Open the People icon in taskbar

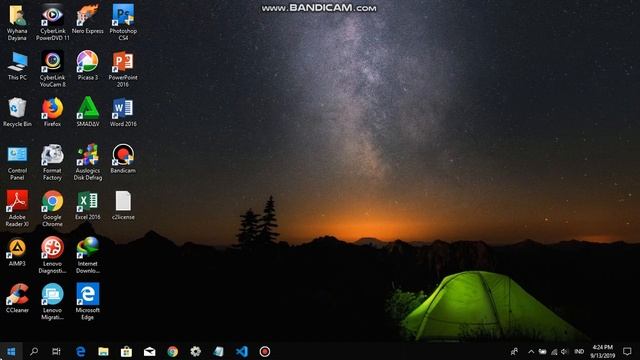click(x=514, y=351)
